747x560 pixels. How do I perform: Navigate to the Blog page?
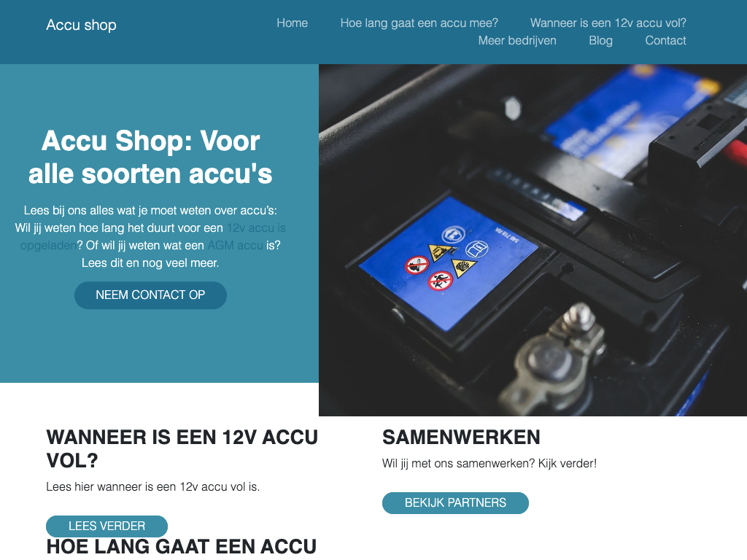(600, 41)
